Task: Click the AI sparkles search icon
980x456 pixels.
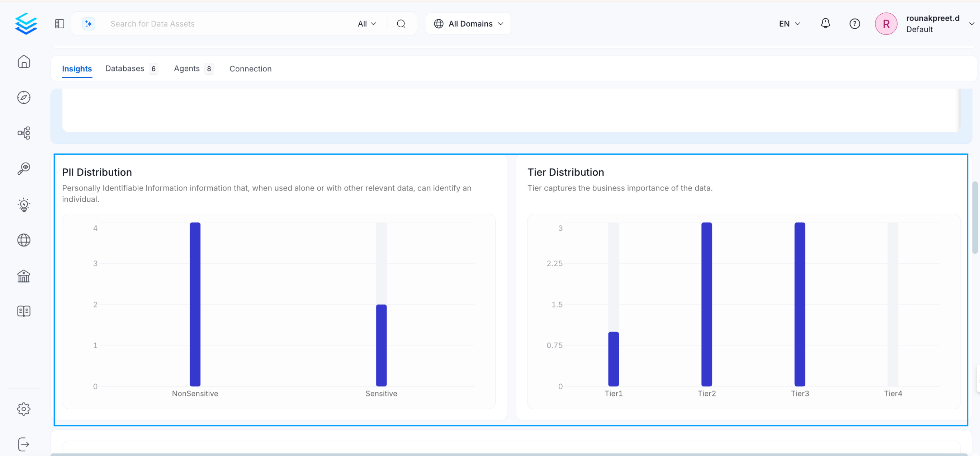Action: pyautogui.click(x=88, y=23)
